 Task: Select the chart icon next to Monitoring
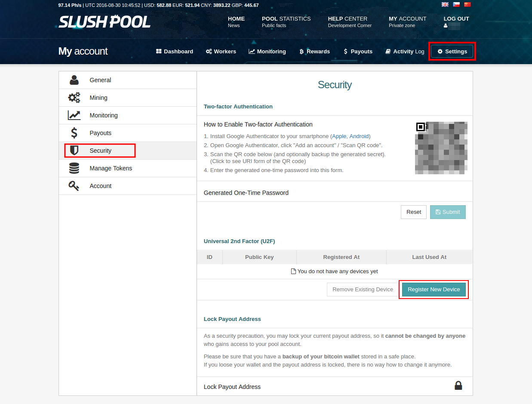pos(74,115)
